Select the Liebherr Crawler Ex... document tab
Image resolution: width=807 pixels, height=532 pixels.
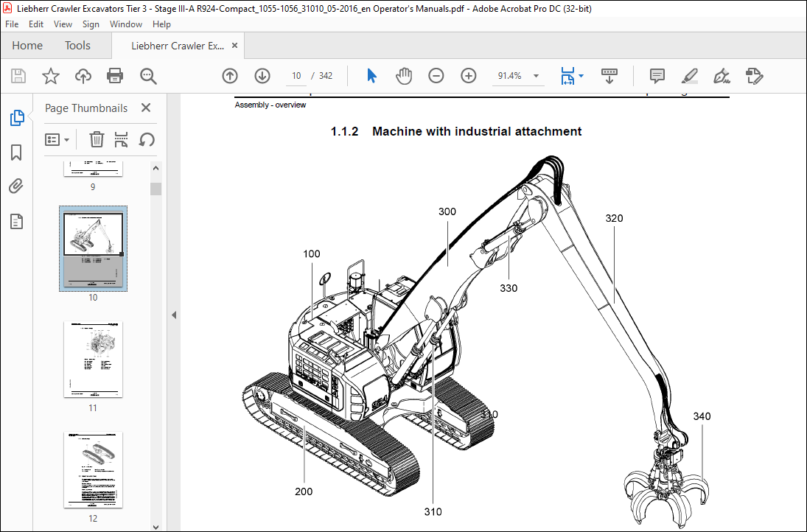tap(178, 46)
